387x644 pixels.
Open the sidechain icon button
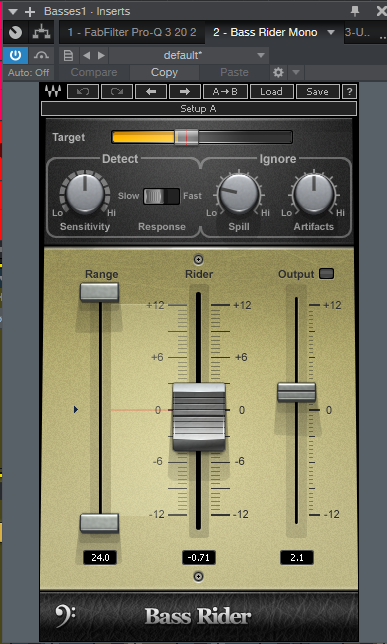41,55
